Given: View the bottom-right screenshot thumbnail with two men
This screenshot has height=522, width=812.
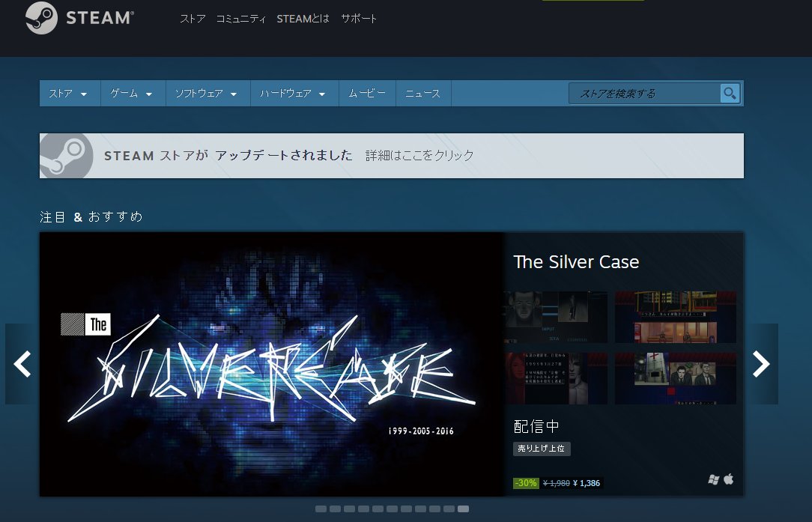Looking at the screenshot, I should pos(675,378).
